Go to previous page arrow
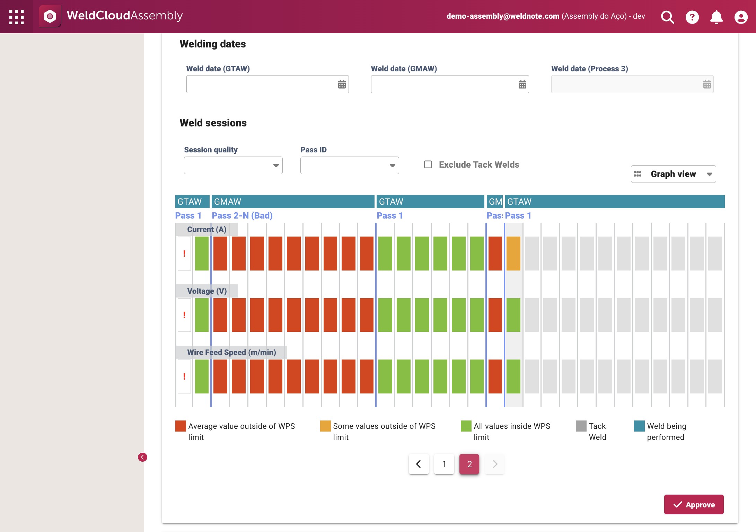The width and height of the screenshot is (756, 532). point(419,464)
